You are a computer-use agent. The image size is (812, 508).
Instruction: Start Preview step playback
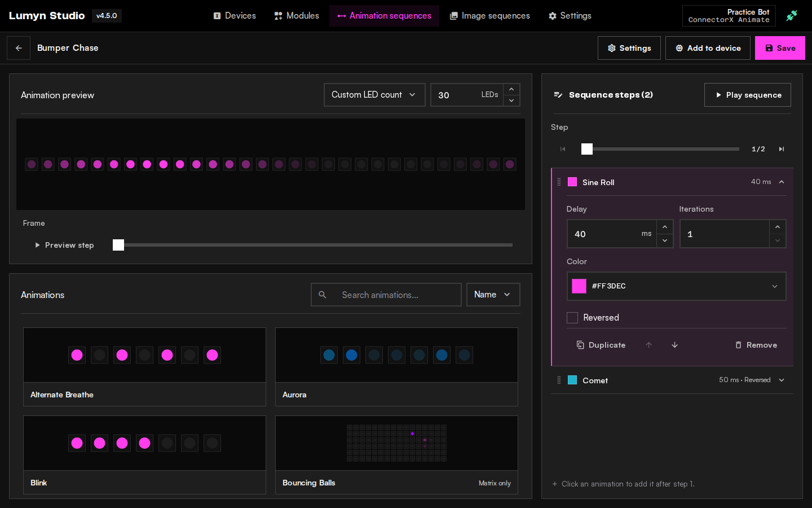[x=64, y=245]
